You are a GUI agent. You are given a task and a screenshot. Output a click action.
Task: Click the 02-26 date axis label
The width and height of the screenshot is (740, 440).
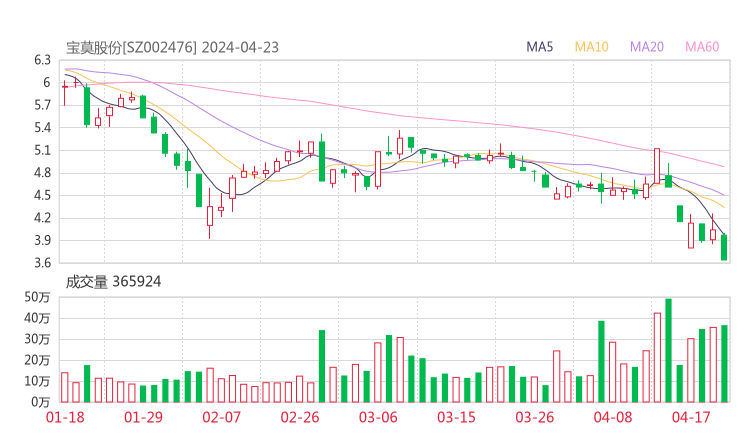[300, 417]
